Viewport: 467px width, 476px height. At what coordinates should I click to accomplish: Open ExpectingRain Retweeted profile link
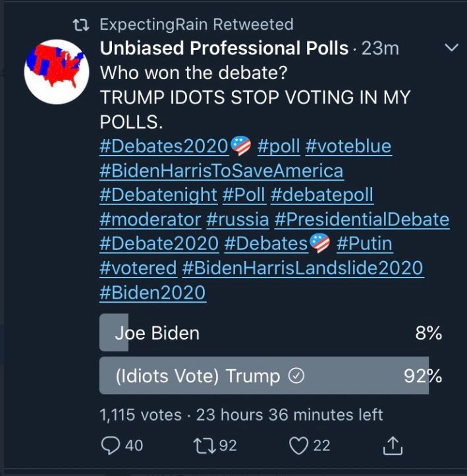click(x=196, y=25)
